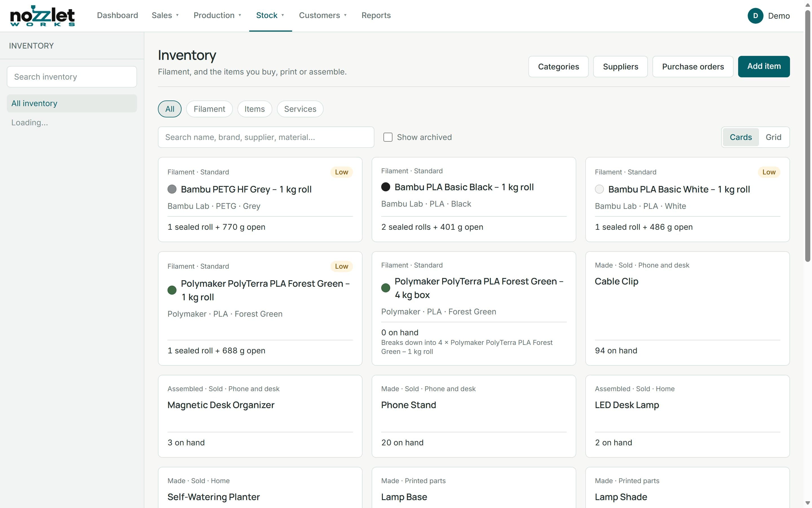Open Reports page
This screenshot has width=812, height=508.
coord(376,16)
